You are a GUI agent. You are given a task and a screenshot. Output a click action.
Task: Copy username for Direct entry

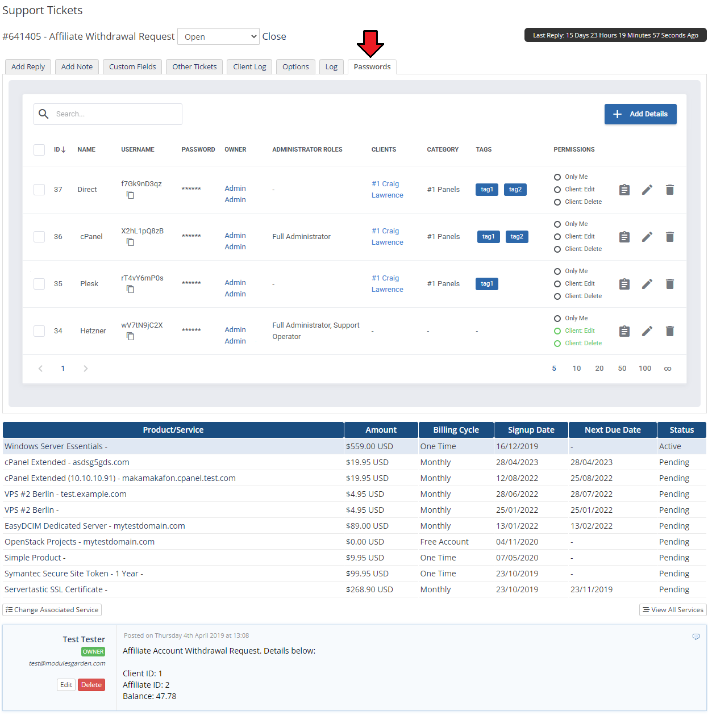(130, 195)
